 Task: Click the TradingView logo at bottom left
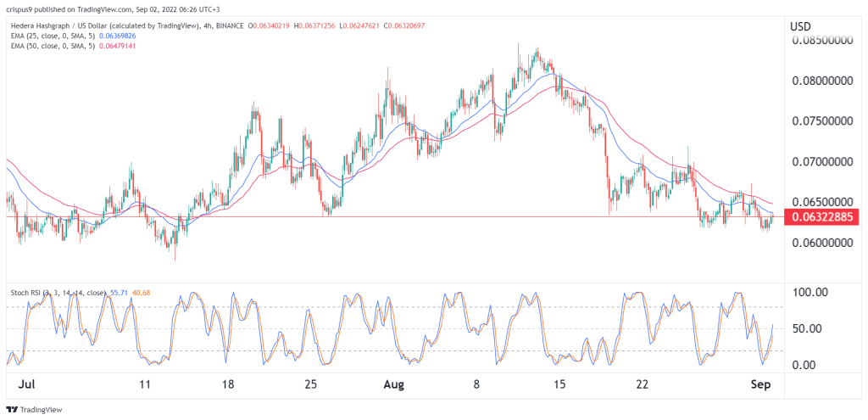[34, 410]
